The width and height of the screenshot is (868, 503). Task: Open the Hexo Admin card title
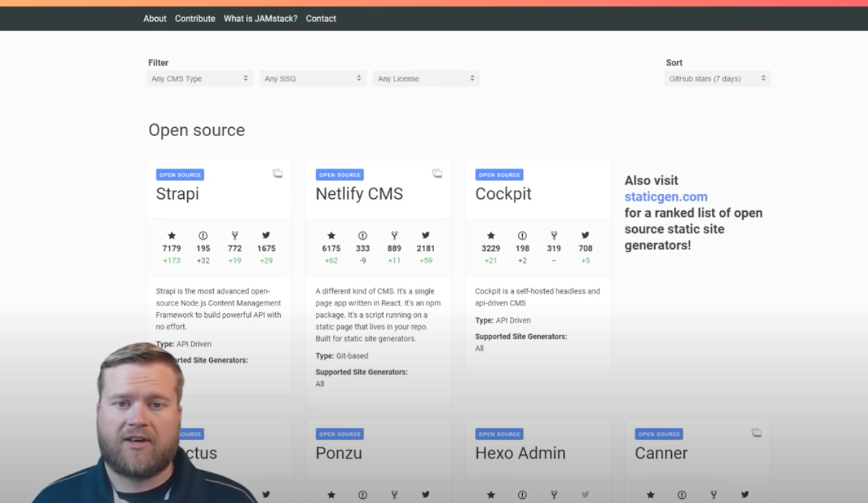[520, 453]
